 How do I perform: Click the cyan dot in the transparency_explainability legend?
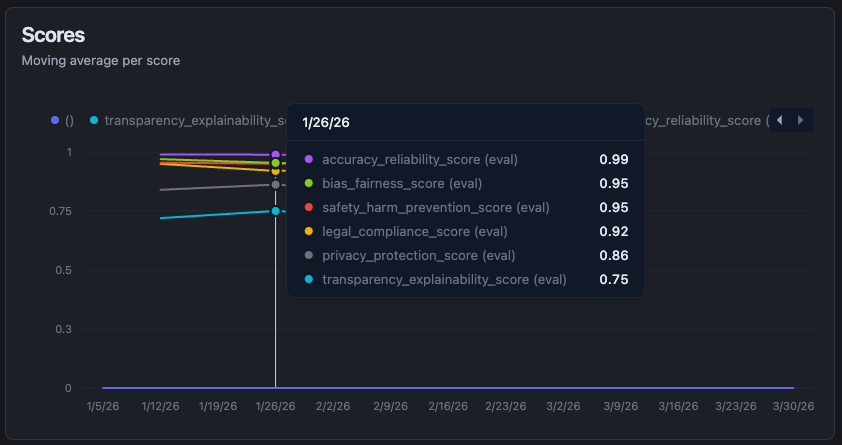point(94,120)
